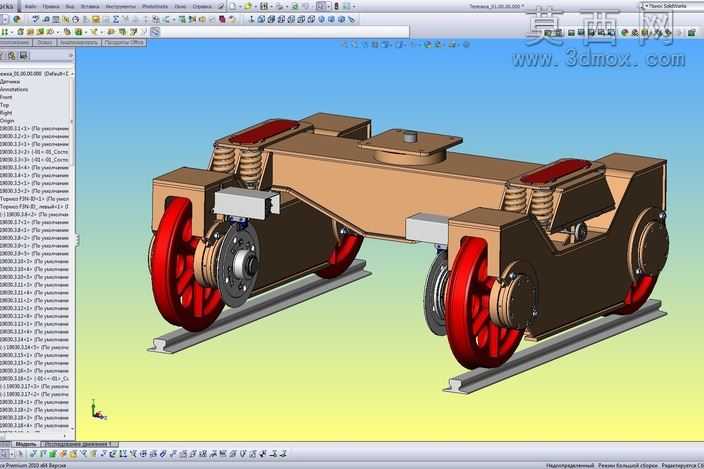Switch to the Left standard view

(x=282, y=19)
